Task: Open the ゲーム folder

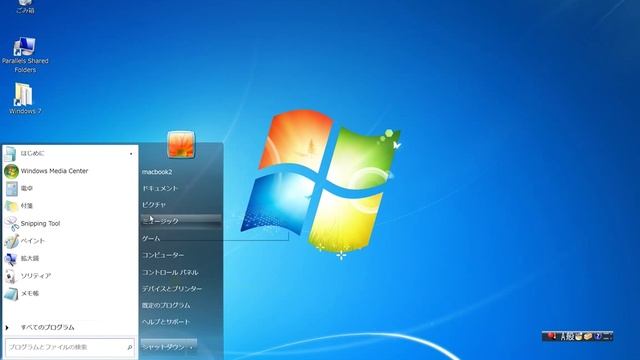Action: [151, 238]
